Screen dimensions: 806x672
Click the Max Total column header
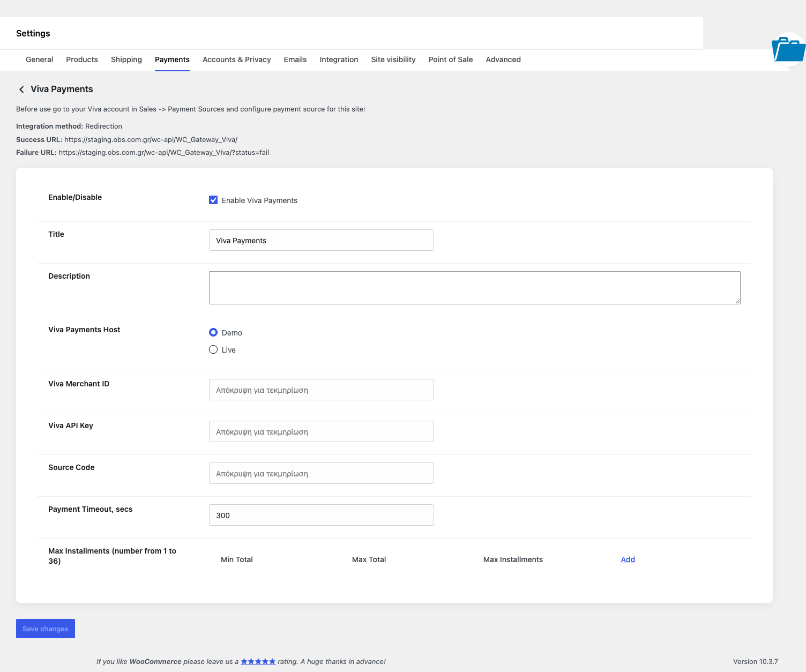(x=369, y=559)
